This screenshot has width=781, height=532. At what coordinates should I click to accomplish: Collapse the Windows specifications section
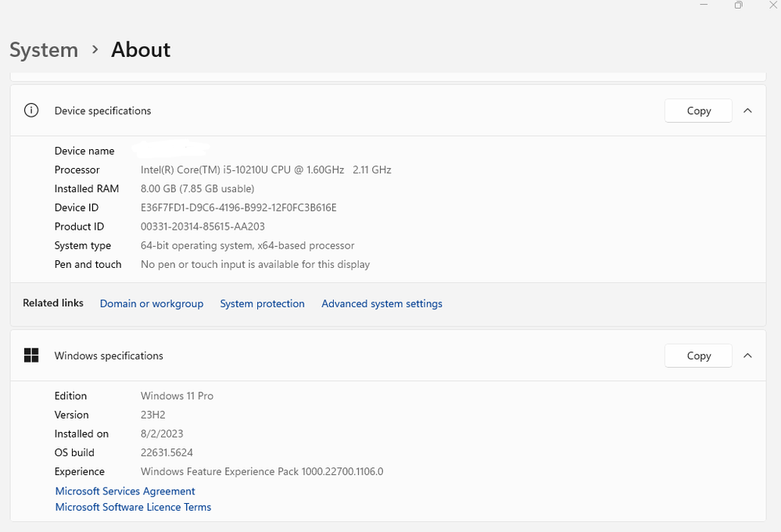[747, 355]
